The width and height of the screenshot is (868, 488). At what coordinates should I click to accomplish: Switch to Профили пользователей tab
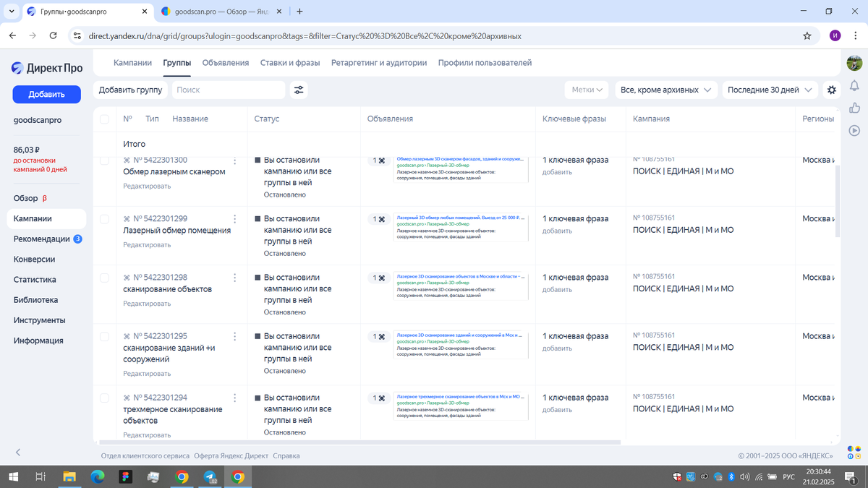[485, 63]
